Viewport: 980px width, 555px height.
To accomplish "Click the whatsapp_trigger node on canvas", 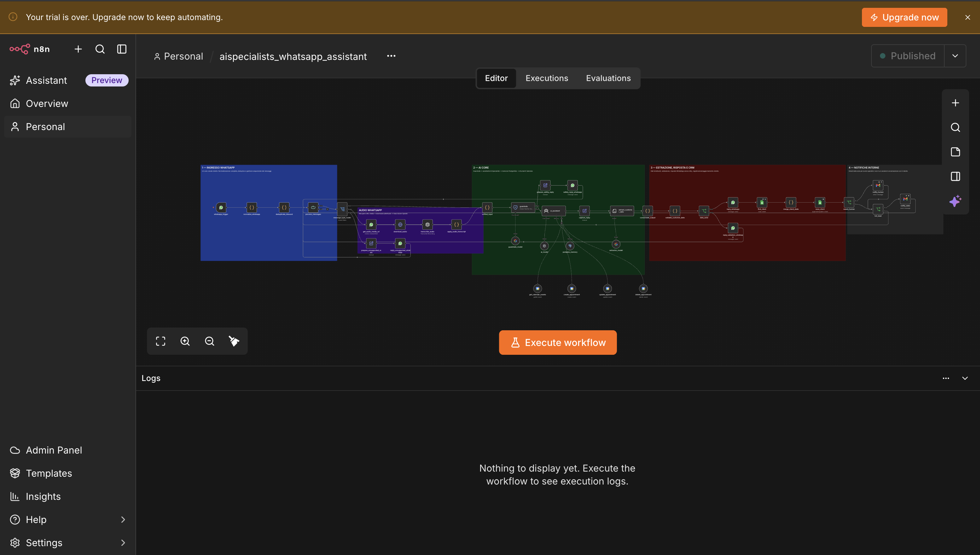I will (221, 208).
